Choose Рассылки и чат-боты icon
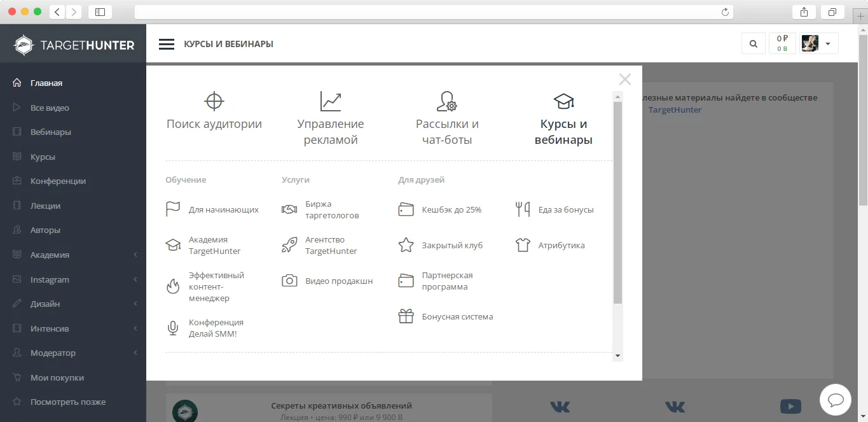Image resolution: width=868 pixels, height=422 pixels. click(x=447, y=101)
